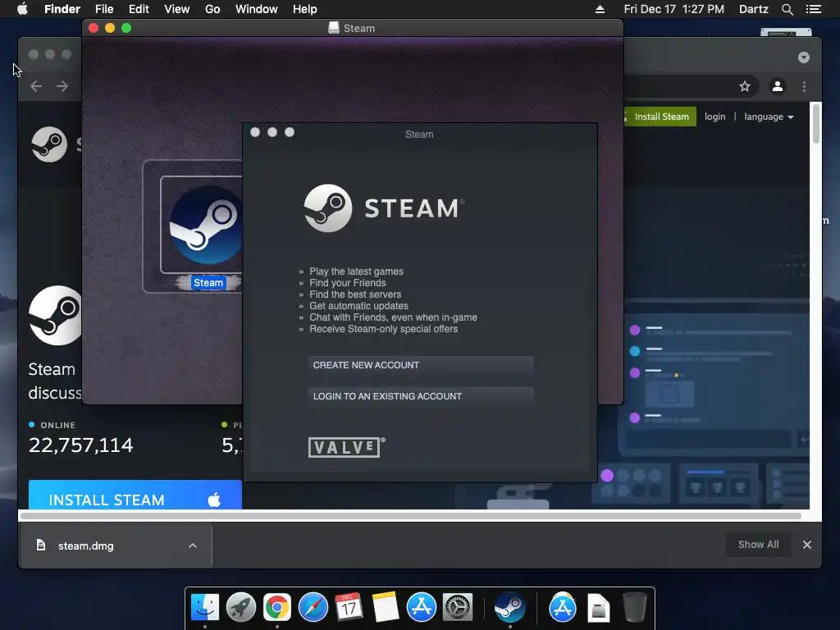Select the Steam app icon in the disk image window
The width and height of the screenshot is (840, 630).
pyautogui.click(x=206, y=225)
